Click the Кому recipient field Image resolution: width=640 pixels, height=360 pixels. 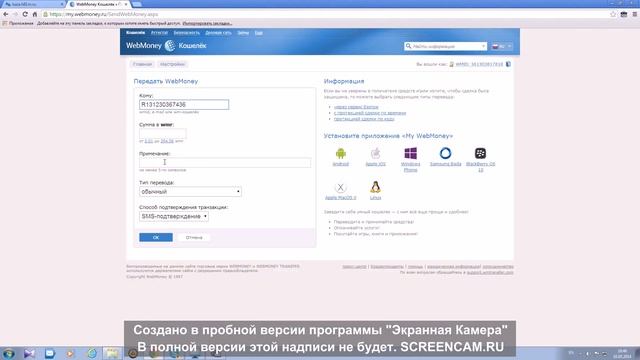184,104
